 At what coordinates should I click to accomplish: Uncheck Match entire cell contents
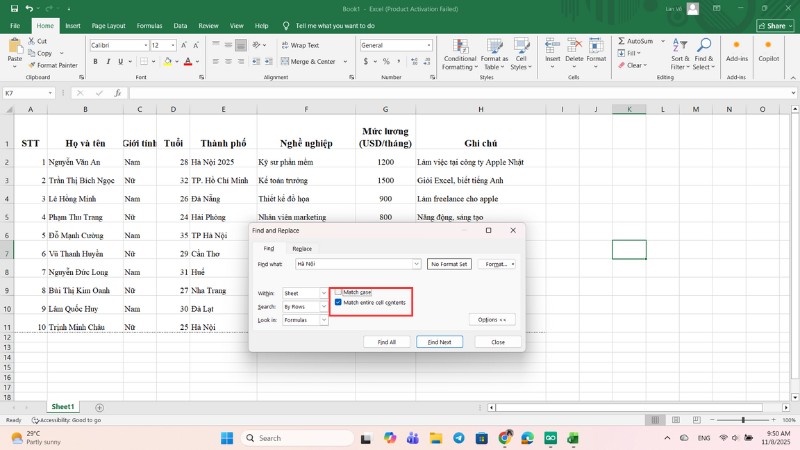pyautogui.click(x=338, y=302)
